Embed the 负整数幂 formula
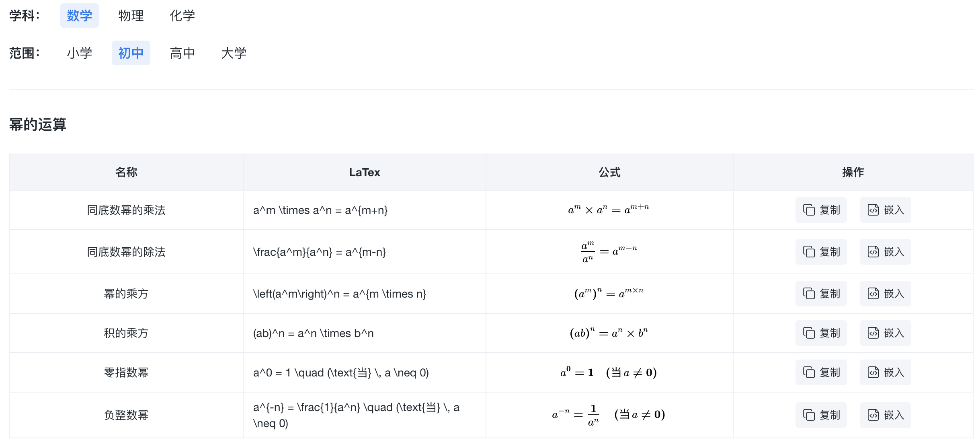Screen dimensions: 980x444 pos(885,415)
